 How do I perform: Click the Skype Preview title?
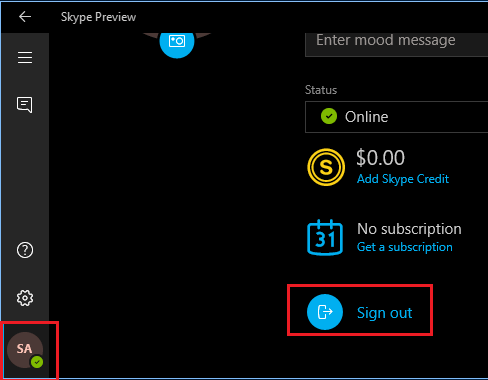coord(98,17)
